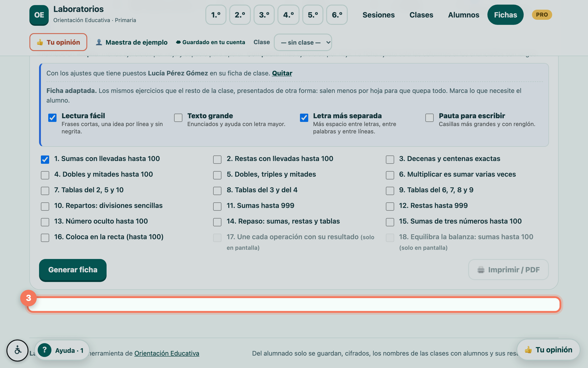The image size is (588, 368).
Task: Uncheck 1. Sumas con llevadas hasta 100
Action: point(45,159)
